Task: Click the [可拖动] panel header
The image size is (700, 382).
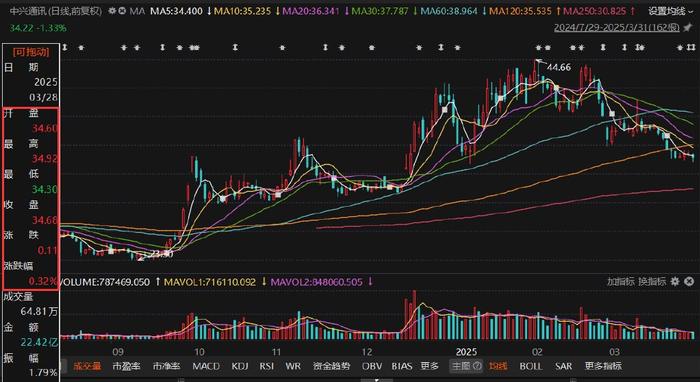Action: [x=31, y=52]
